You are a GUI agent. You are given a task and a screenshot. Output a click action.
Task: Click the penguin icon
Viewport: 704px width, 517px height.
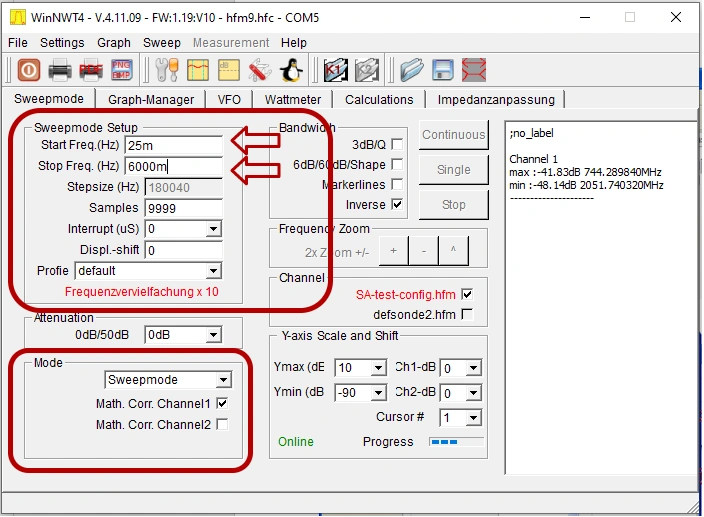click(x=291, y=70)
